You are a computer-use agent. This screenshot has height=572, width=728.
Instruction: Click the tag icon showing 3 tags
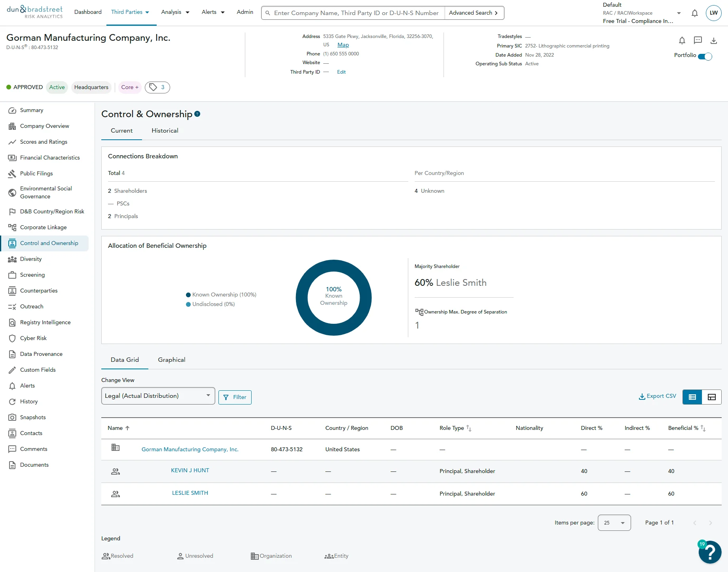(157, 87)
